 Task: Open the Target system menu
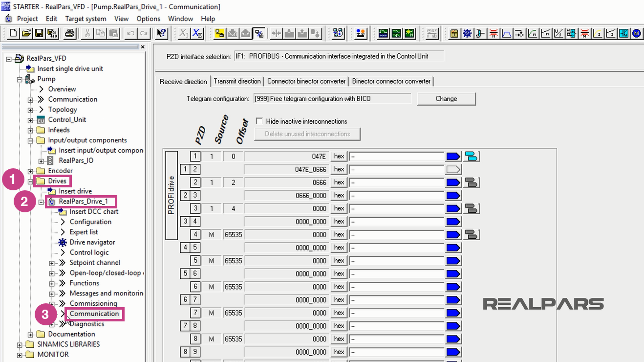coord(86,19)
